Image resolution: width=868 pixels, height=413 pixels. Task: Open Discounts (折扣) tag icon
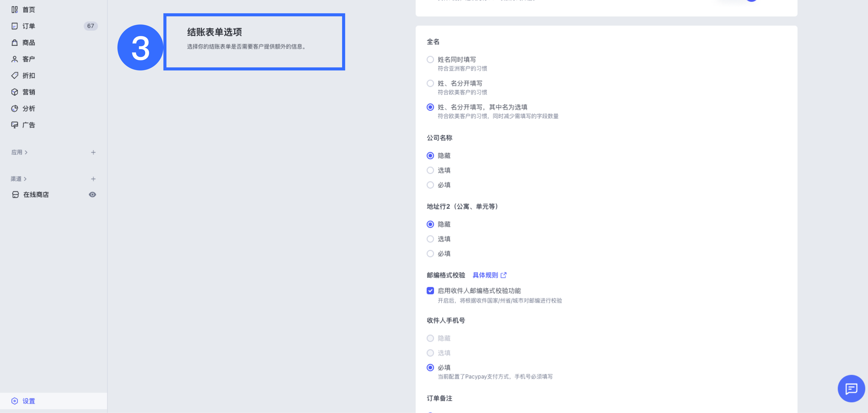pos(15,76)
